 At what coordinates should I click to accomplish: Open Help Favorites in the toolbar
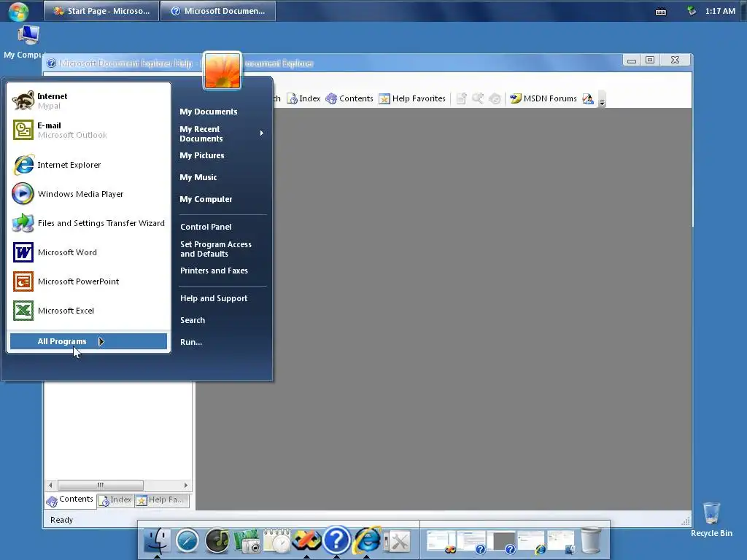point(412,98)
